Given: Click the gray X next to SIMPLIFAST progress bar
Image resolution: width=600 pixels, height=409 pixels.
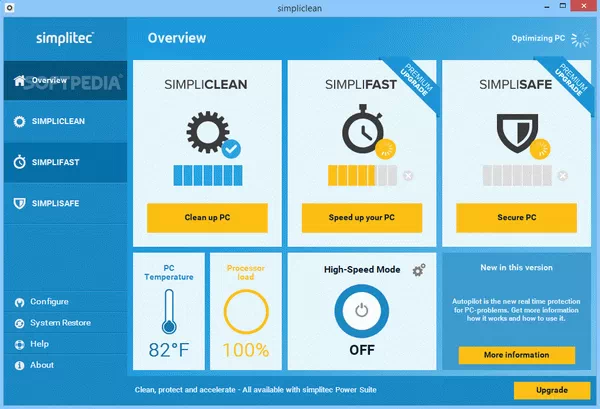Looking at the screenshot, I should point(408,176).
